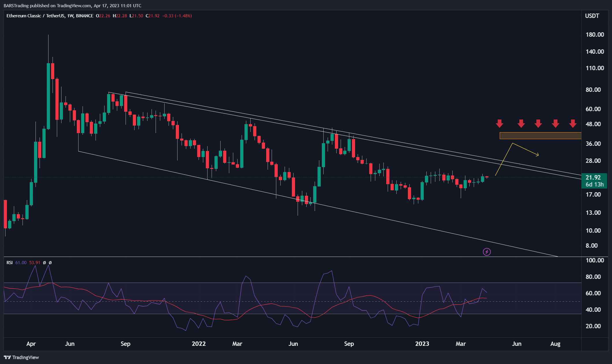
Task: Click the 48.00 price axis label
Action: point(593,124)
